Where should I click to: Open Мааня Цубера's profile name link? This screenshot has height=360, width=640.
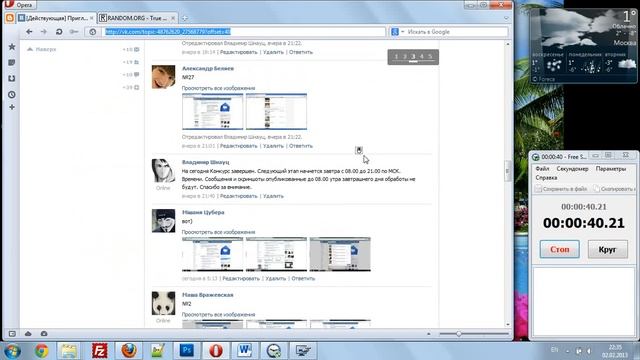[x=203, y=212]
